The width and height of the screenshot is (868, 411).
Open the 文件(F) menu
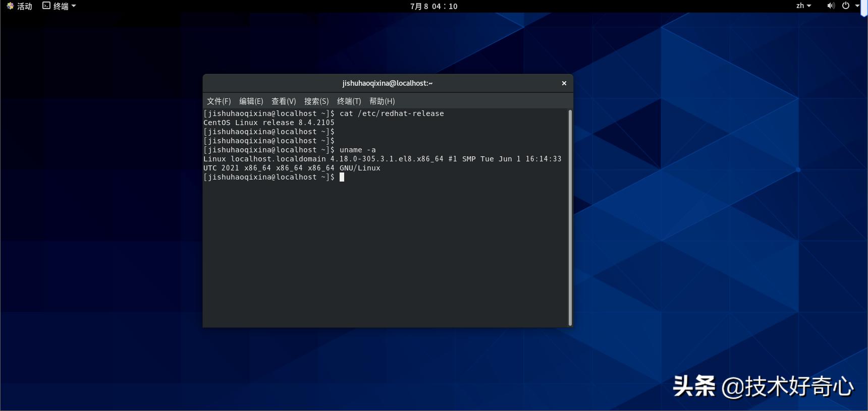pos(219,101)
